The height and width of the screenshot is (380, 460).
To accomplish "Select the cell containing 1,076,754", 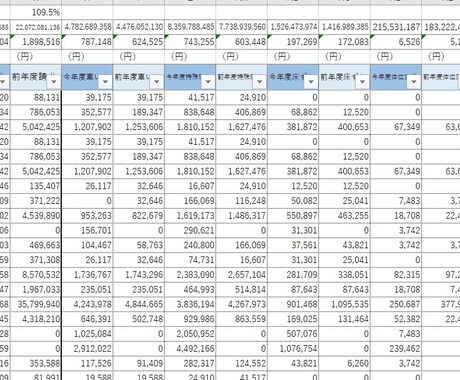I will point(293,348).
